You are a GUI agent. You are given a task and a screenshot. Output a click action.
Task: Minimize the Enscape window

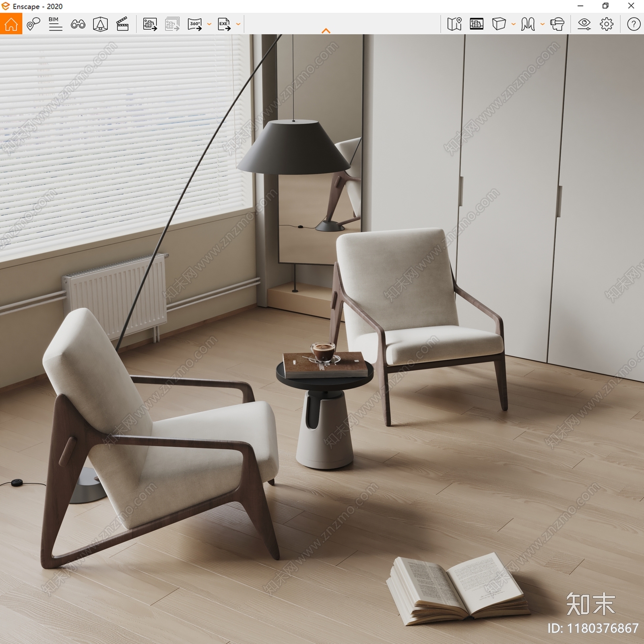point(580,6)
